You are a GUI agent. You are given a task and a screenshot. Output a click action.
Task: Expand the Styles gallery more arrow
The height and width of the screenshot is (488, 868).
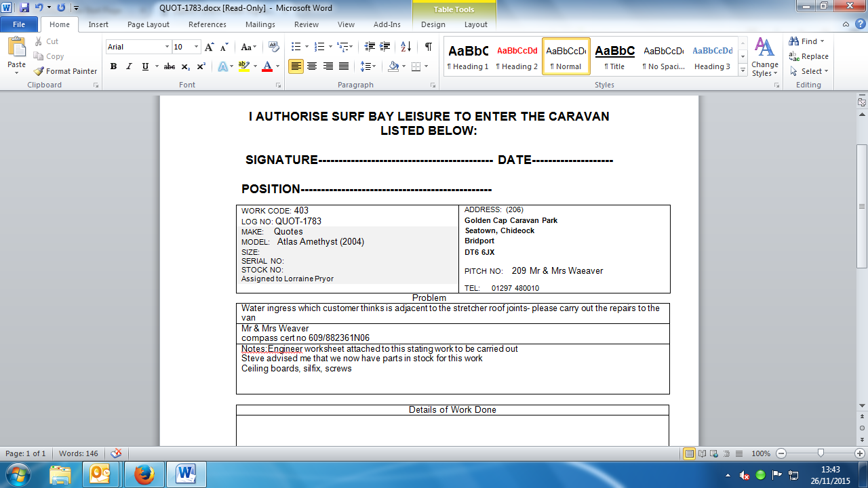click(743, 70)
